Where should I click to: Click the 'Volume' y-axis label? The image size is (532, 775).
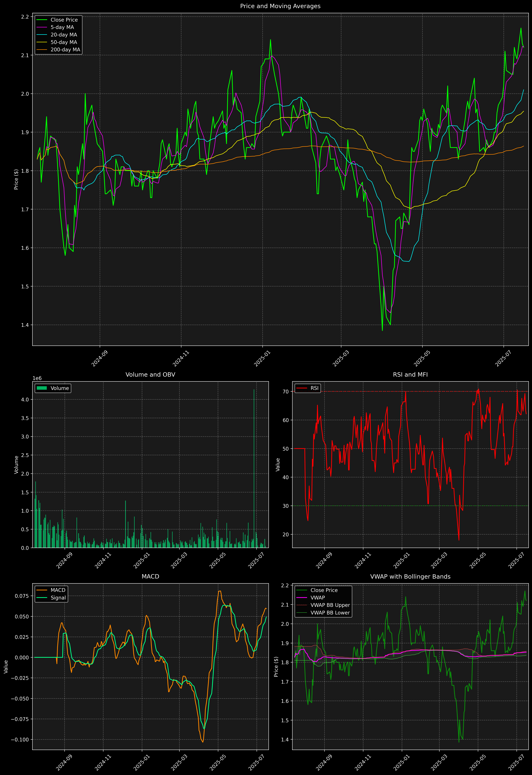click(16, 464)
